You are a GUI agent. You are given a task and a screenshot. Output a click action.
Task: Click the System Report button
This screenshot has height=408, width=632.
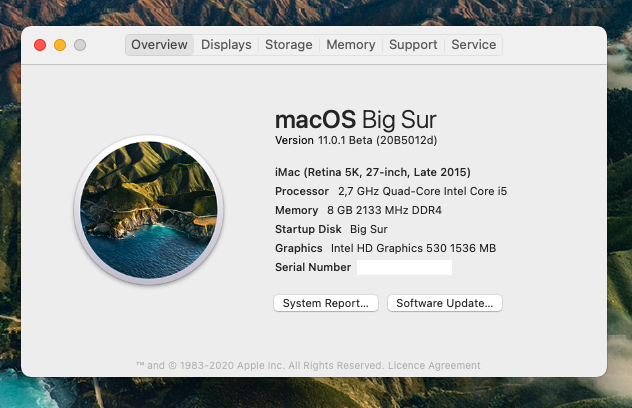(326, 303)
